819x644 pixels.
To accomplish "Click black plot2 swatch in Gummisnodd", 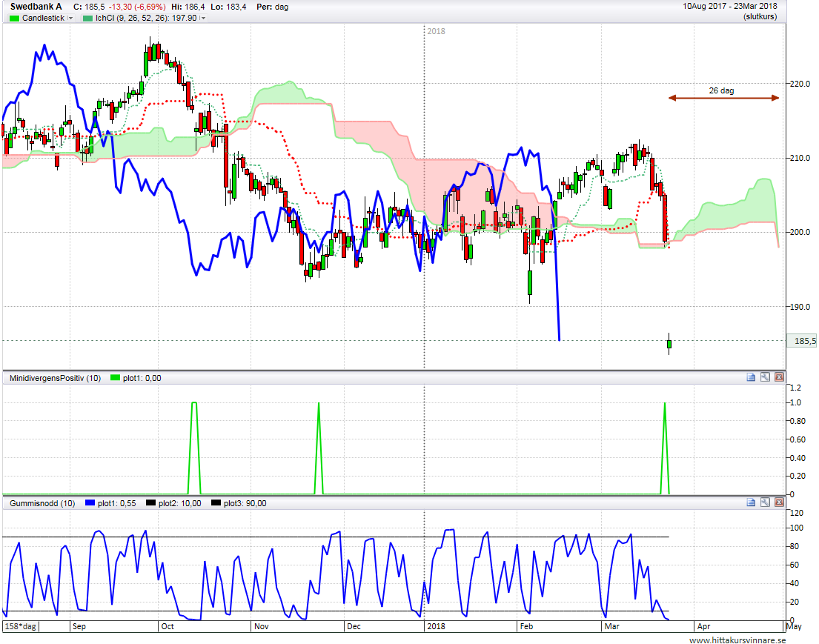I will click(x=151, y=503).
